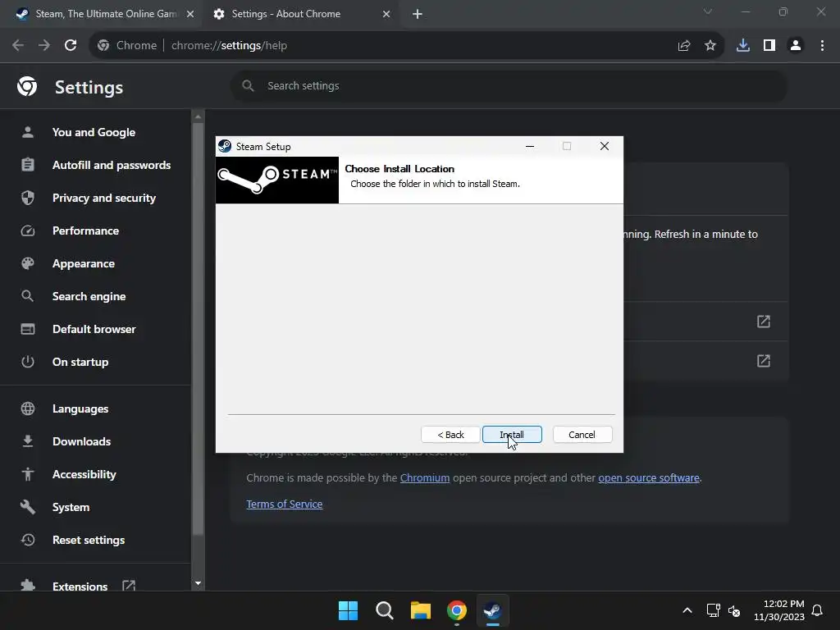The image size is (840, 630).
Task: Close the Steam browser tab
Action: [190, 14]
